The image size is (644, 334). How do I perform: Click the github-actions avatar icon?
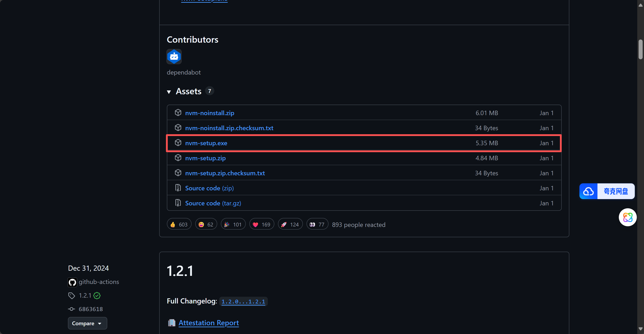(x=72, y=282)
